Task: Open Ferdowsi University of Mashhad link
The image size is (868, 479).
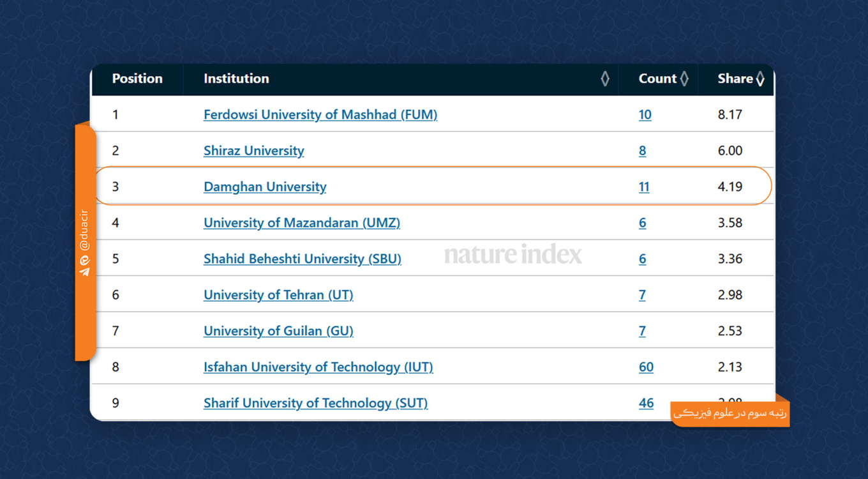Action: (x=320, y=115)
